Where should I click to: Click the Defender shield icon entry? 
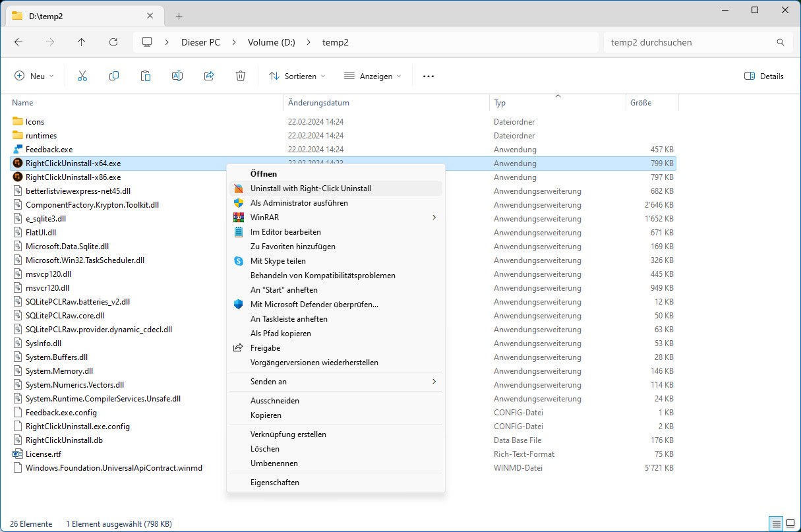point(239,305)
